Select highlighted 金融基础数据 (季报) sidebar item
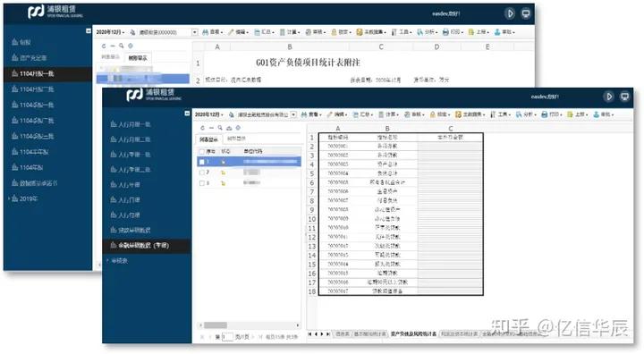 click(147, 246)
